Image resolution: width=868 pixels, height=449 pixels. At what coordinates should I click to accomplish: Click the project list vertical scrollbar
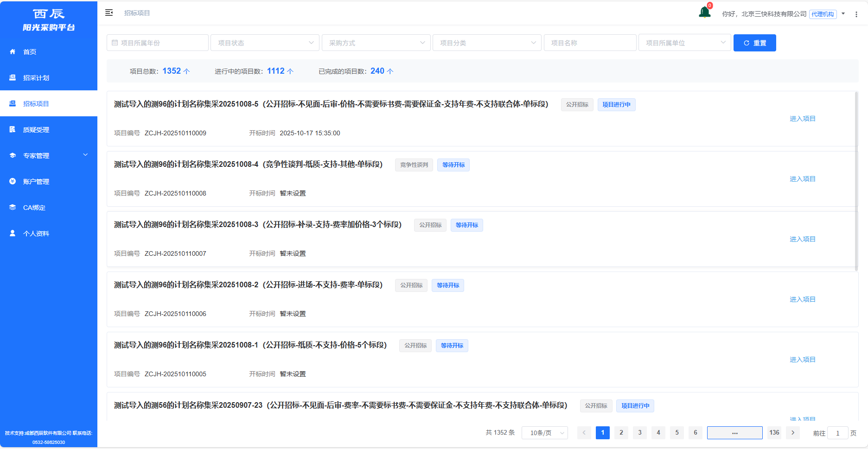(856, 181)
